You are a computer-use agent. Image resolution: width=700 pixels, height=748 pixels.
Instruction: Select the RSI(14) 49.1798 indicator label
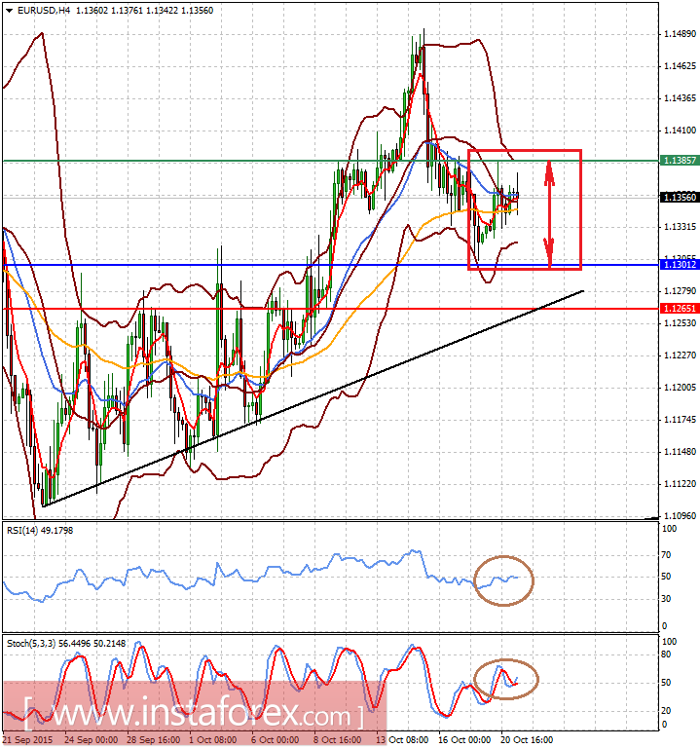(40, 531)
